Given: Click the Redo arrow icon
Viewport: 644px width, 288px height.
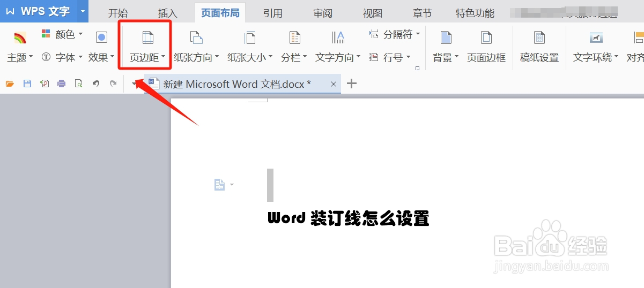Looking at the screenshot, I should 113,84.
